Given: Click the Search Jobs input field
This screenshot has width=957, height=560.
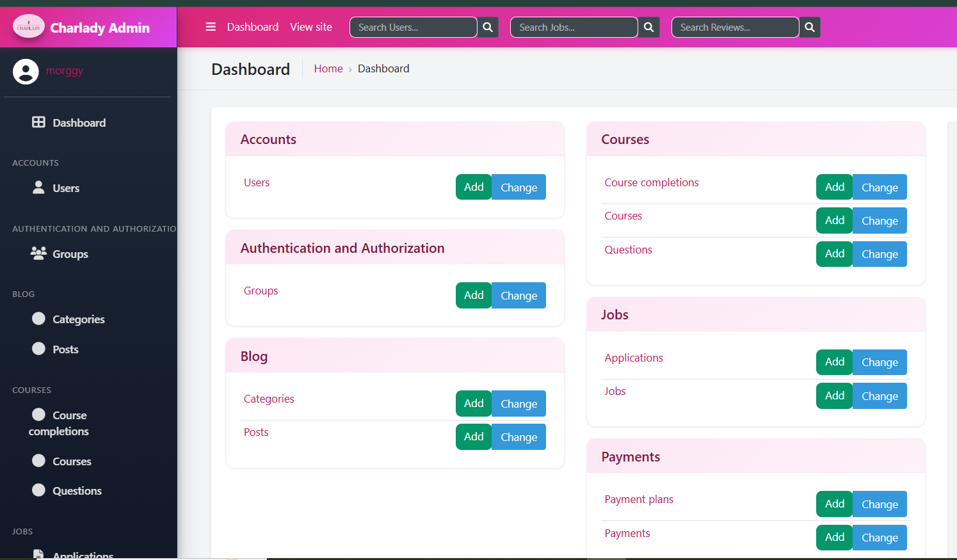Looking at the screenshot, I should [574, 27].
